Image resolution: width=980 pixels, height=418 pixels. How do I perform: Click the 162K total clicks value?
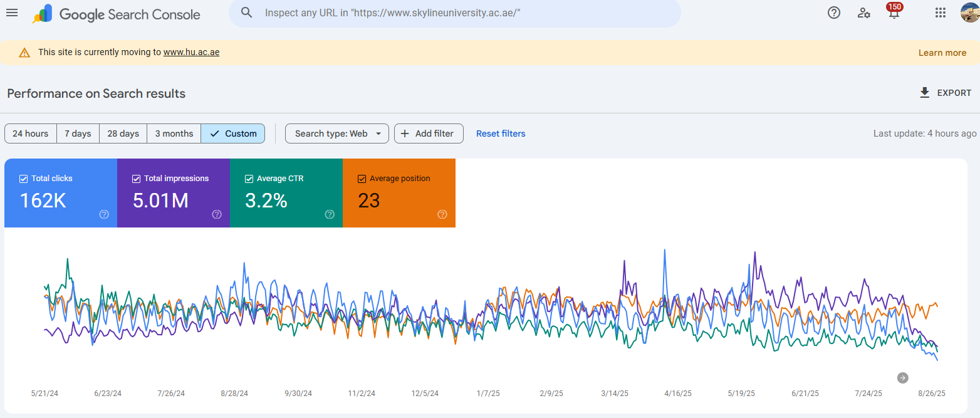point(43,201)
